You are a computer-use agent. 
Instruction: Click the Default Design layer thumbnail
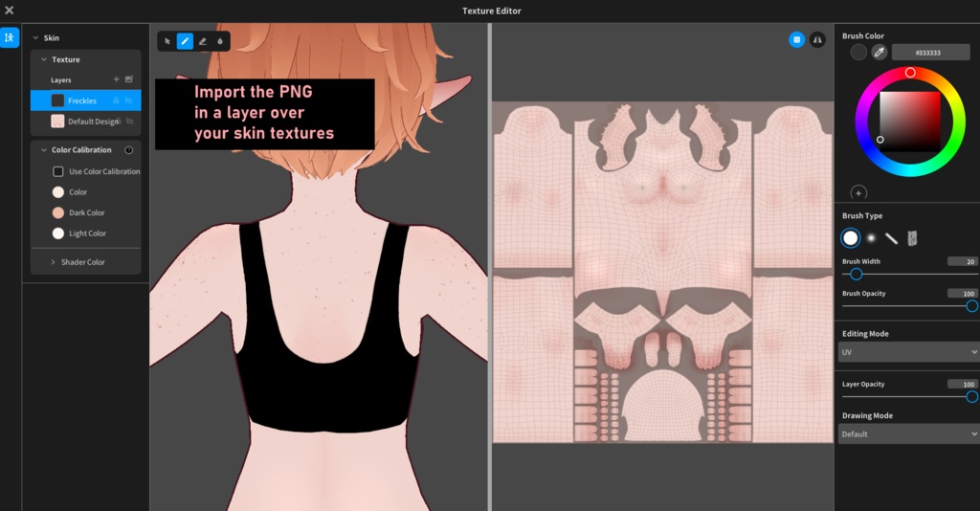(x=57, y=122)
